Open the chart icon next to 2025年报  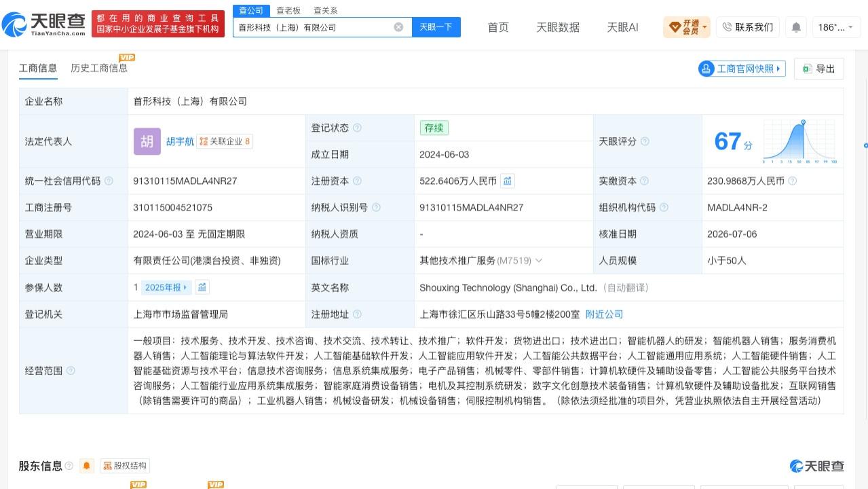(202, 287)
